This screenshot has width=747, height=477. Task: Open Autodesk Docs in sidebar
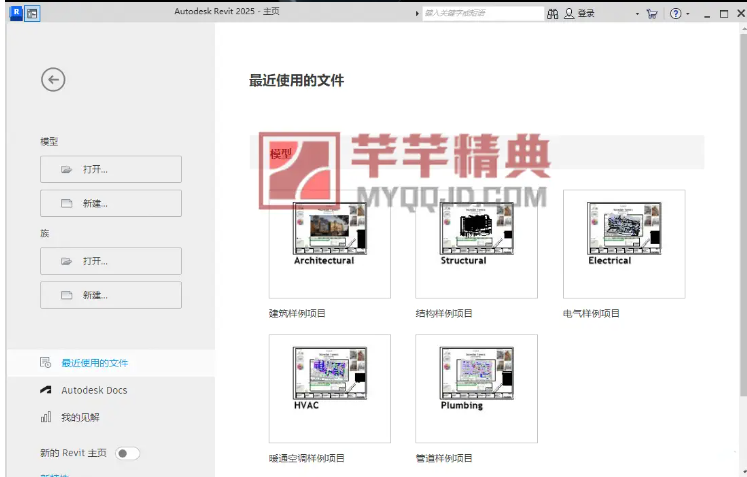point(94,390)
